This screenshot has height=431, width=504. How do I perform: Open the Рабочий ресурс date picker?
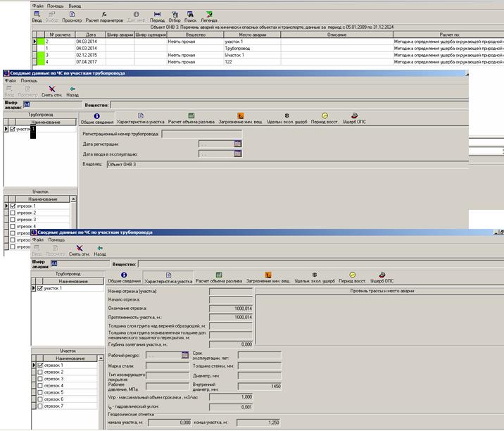click(185, 355)
